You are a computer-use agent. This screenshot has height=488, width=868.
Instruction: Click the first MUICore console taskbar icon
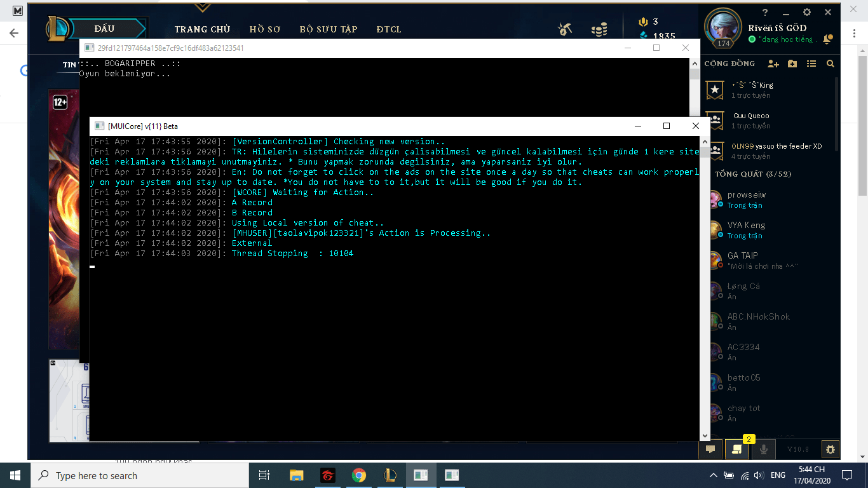point(421,475)
